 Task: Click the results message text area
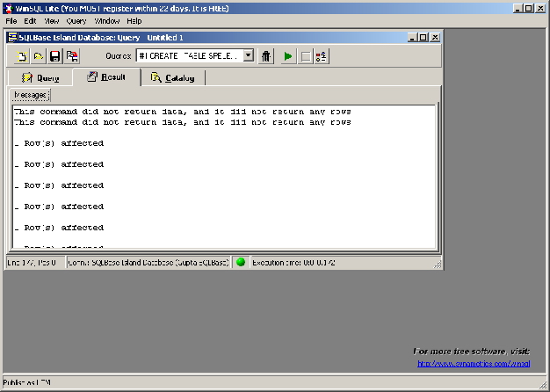[224, 177]
